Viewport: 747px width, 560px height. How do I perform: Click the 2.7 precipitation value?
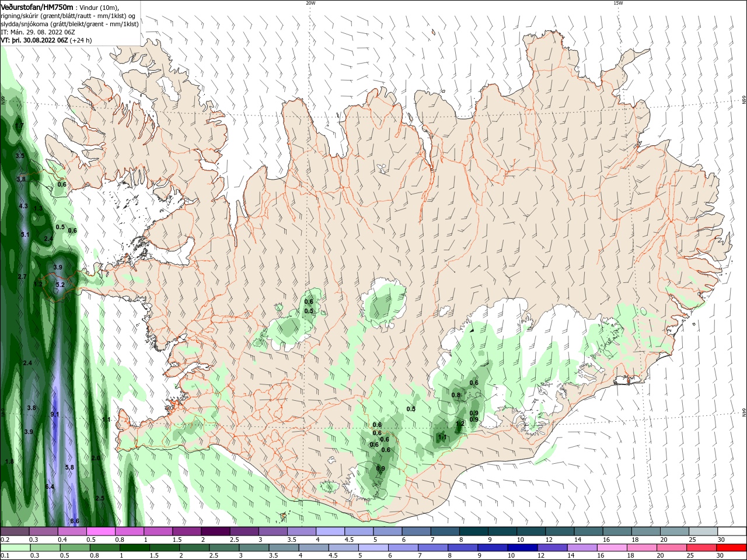[x=22, y=276]
